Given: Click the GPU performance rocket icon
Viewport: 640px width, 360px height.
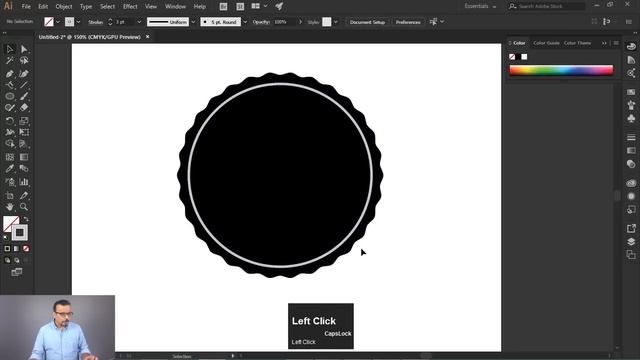Looking at the screenshot, I should click(279, 6).
